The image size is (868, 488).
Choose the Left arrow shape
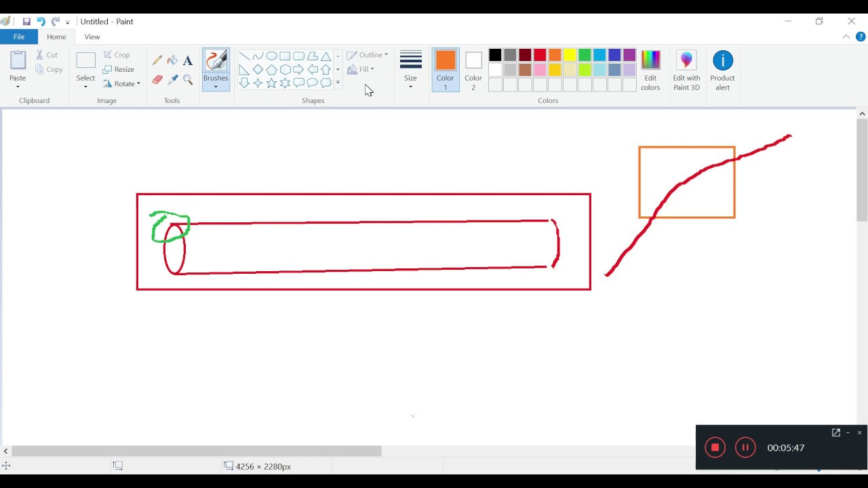coord(312,70)
